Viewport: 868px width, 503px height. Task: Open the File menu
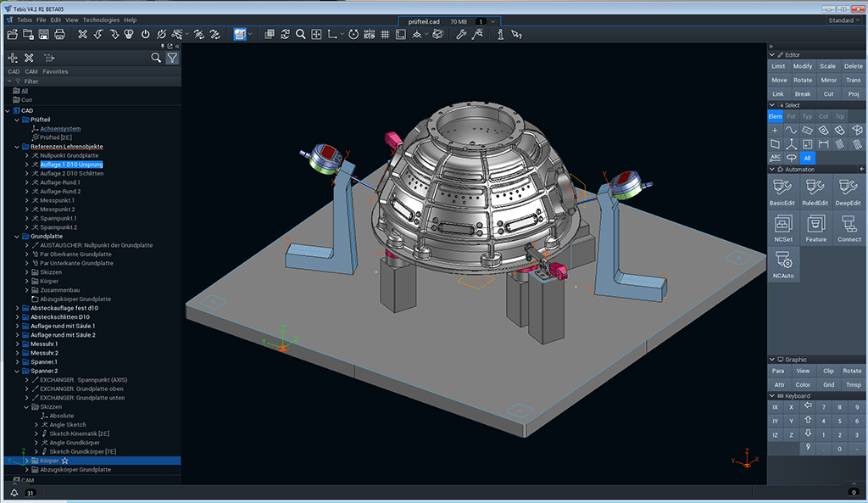[41, 20]
